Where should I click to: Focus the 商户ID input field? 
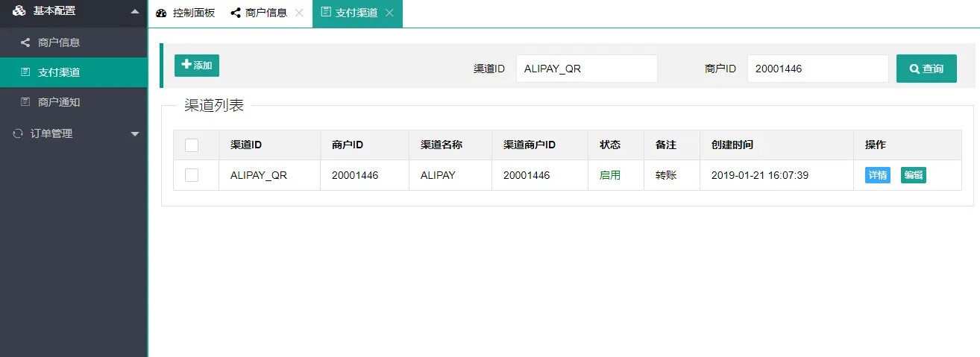[x=818, y=69]
